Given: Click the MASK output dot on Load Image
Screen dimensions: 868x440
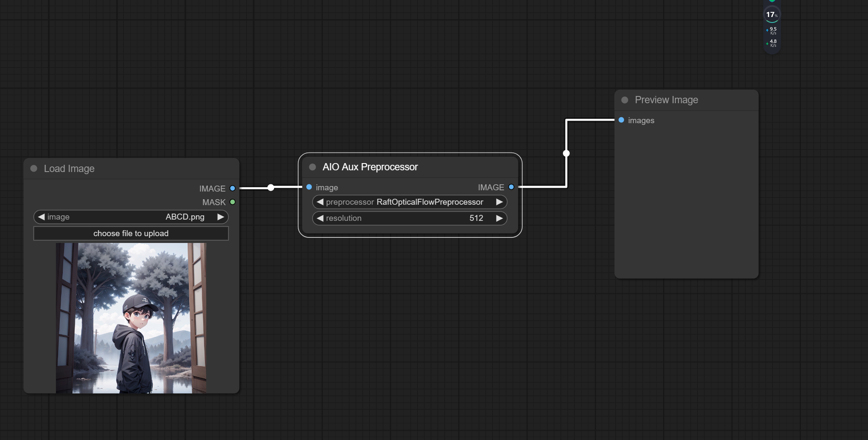Looking at the screenshot, I should [x=232, y=202].
